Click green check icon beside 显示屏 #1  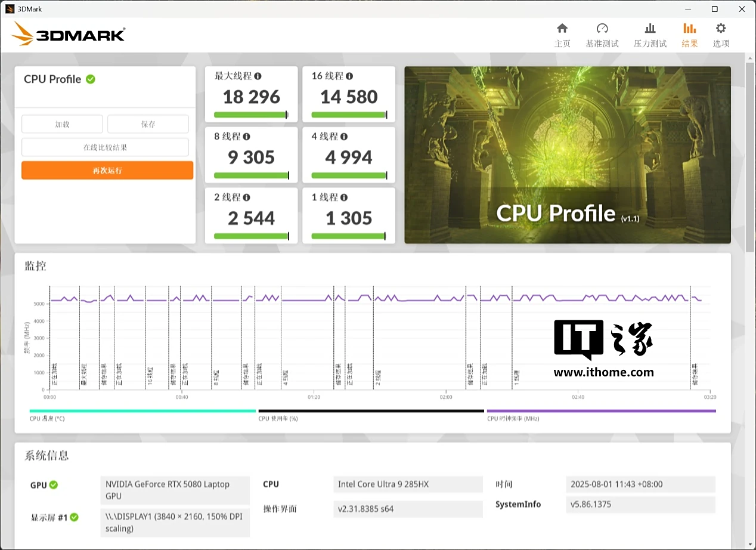point(75,517)
